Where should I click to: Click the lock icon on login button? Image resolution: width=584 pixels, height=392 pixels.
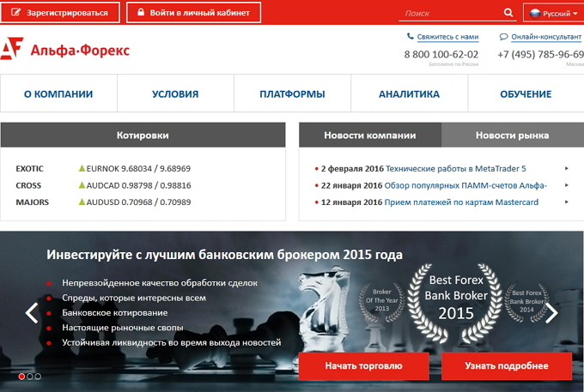tap(141, 12)
